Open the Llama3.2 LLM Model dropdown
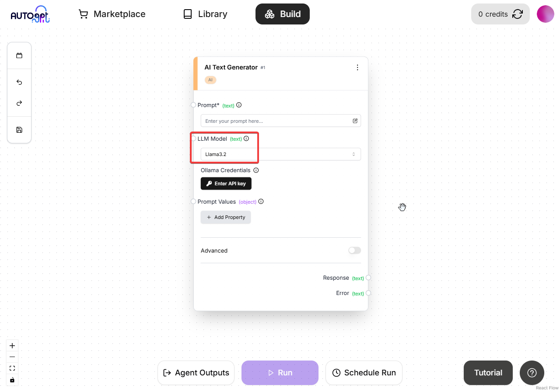560x392 pixels. click(x=281, y=154)
